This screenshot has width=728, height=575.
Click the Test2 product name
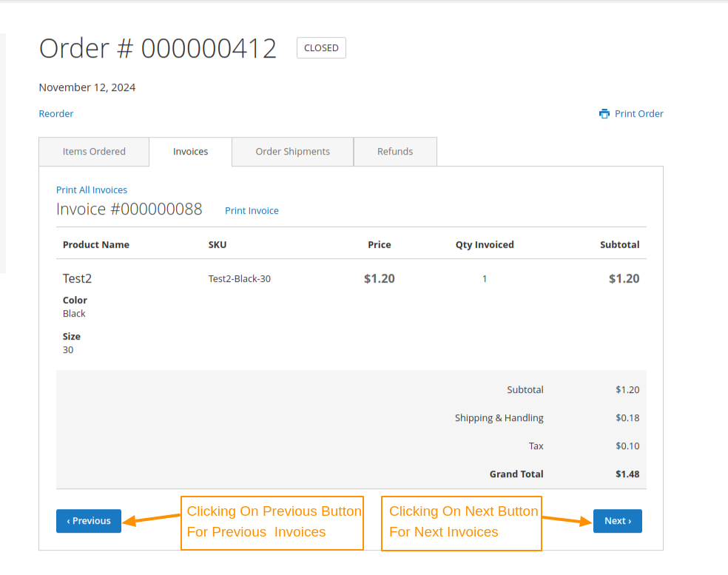click(77, 279)
